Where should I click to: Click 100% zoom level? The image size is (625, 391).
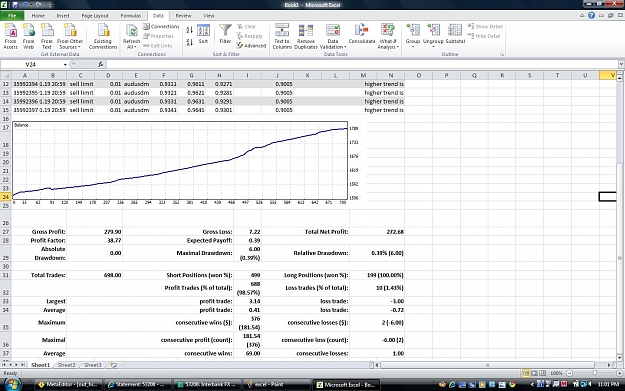(556, 373)
